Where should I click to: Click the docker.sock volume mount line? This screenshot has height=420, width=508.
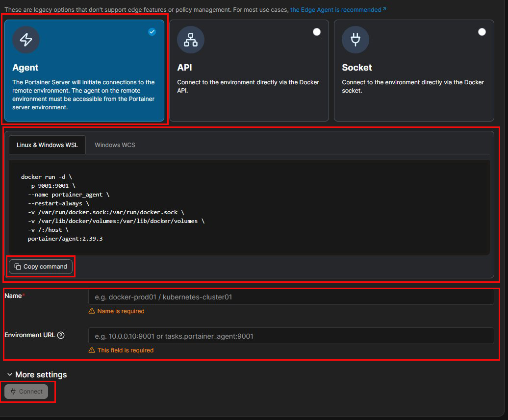(x=106, y=212)
